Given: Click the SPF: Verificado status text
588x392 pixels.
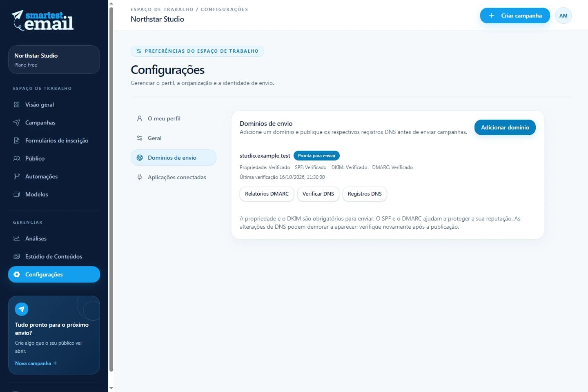Looking at the screenshot, I should 311,167.
